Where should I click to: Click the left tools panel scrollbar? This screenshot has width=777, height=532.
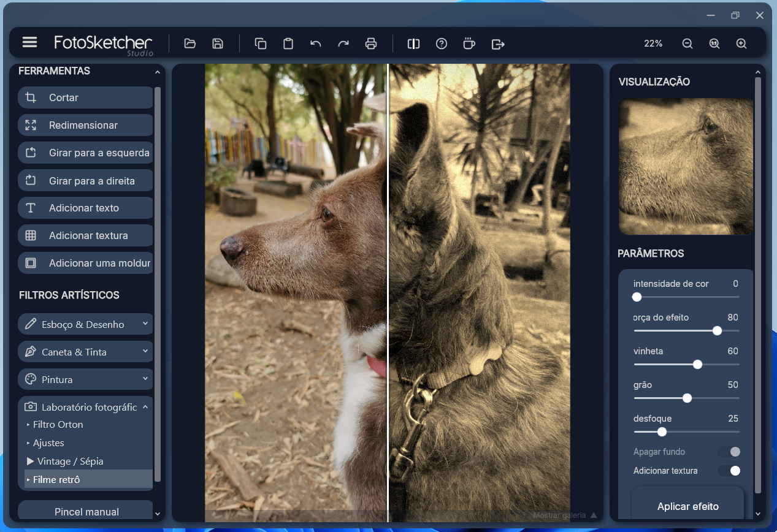pos(158,284)
